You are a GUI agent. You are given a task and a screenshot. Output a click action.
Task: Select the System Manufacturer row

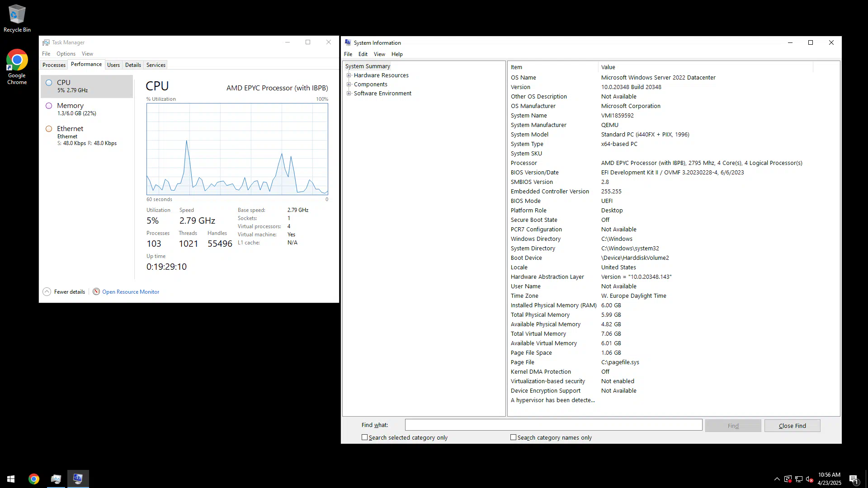(x=660, y=125)
